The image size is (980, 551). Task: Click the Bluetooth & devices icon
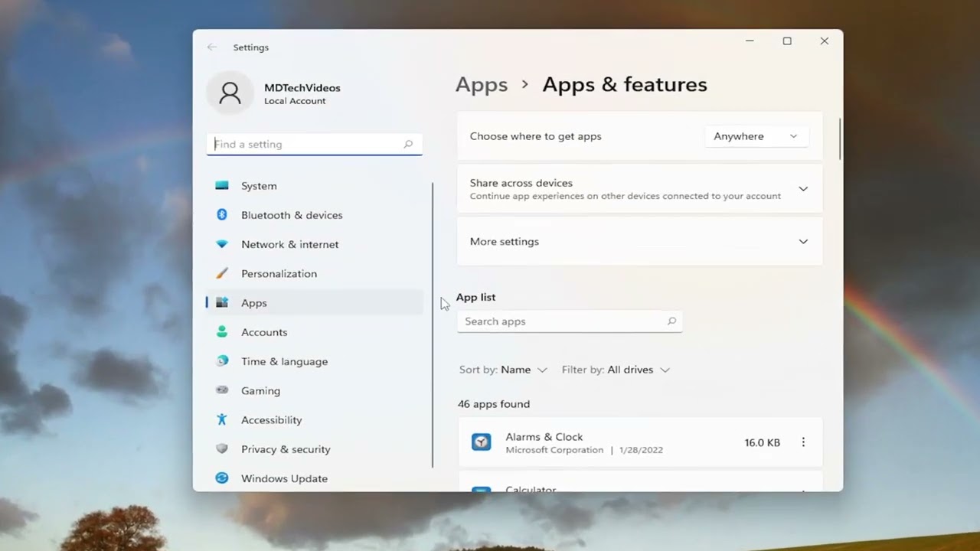click(x=222, y=214)
